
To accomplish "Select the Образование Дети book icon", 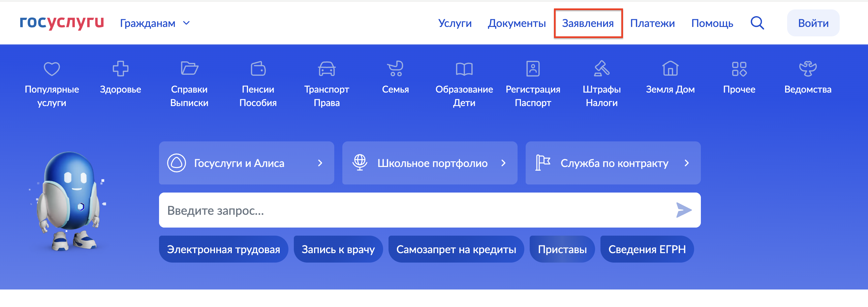I will tap(464, 69).
